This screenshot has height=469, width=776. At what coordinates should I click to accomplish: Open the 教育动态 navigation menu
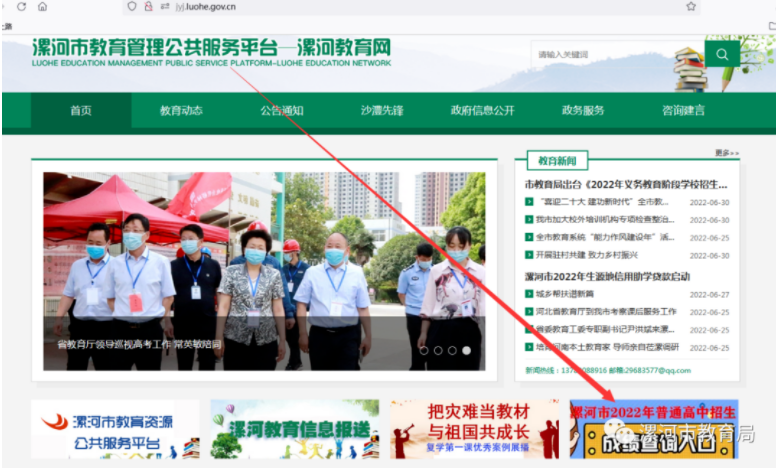pyautogui.click(x=181, y=111)
